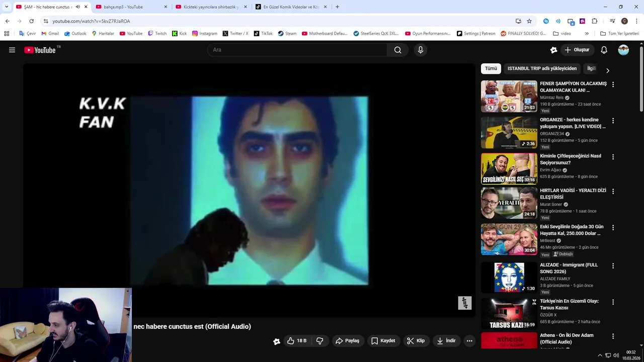
Task: Show hidden system tray icons
Action: pos(600,355)
